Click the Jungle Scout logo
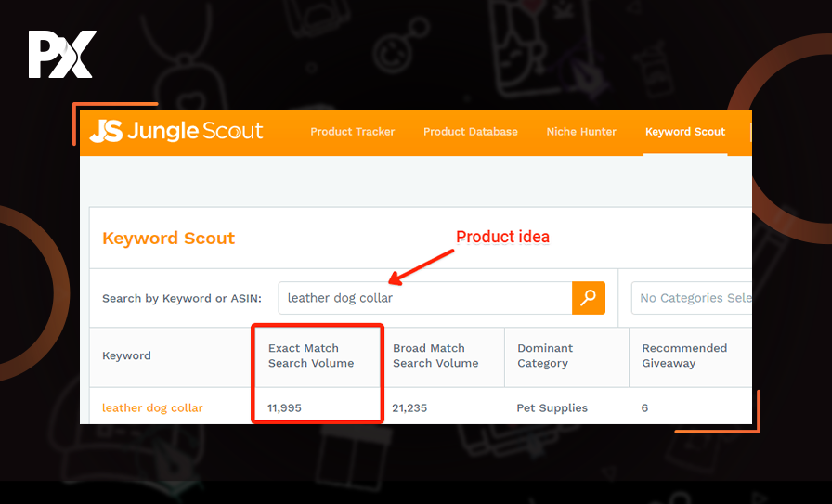The width and height of the screenshot is (832, 504). tap(176, 132)
